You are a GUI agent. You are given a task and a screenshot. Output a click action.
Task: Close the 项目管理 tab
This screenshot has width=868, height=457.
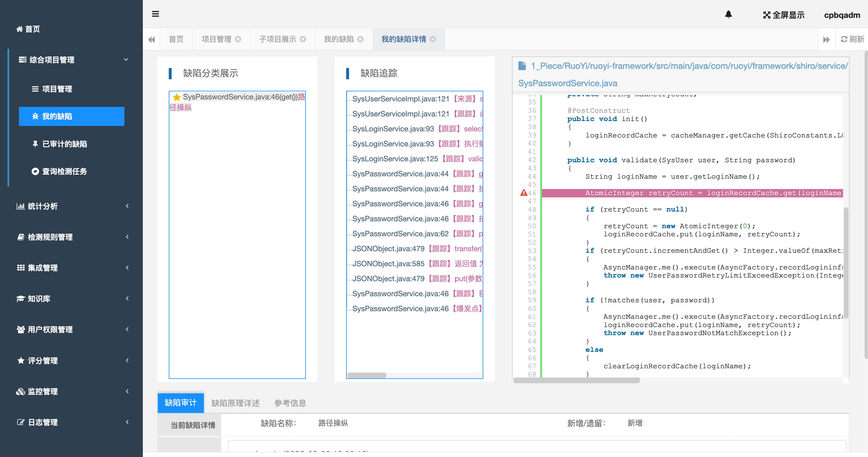click(238, 39)
